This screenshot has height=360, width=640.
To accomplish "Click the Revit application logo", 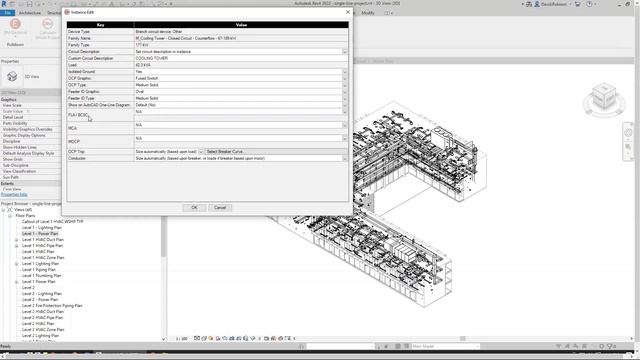I will 4,4.
